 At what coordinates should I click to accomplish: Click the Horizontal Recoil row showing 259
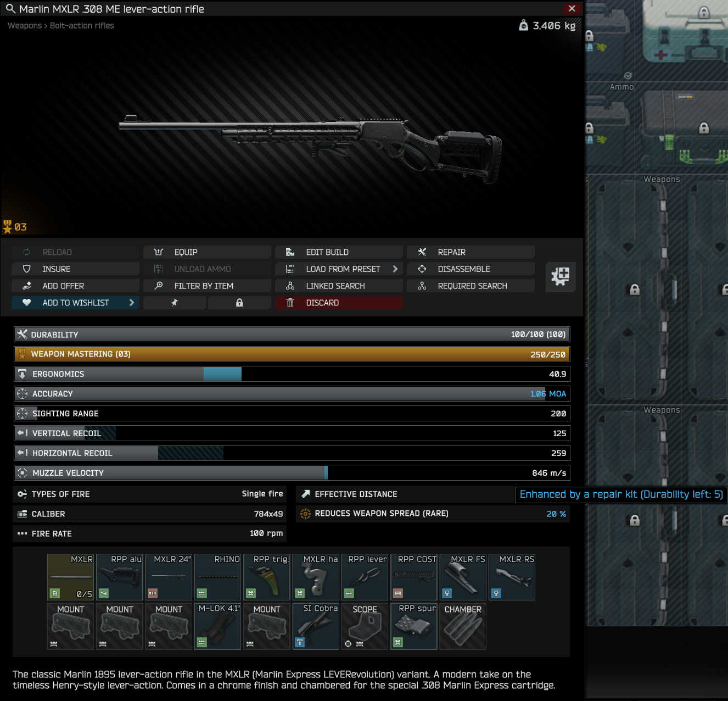pyautogui.click(x=292, y=453)
